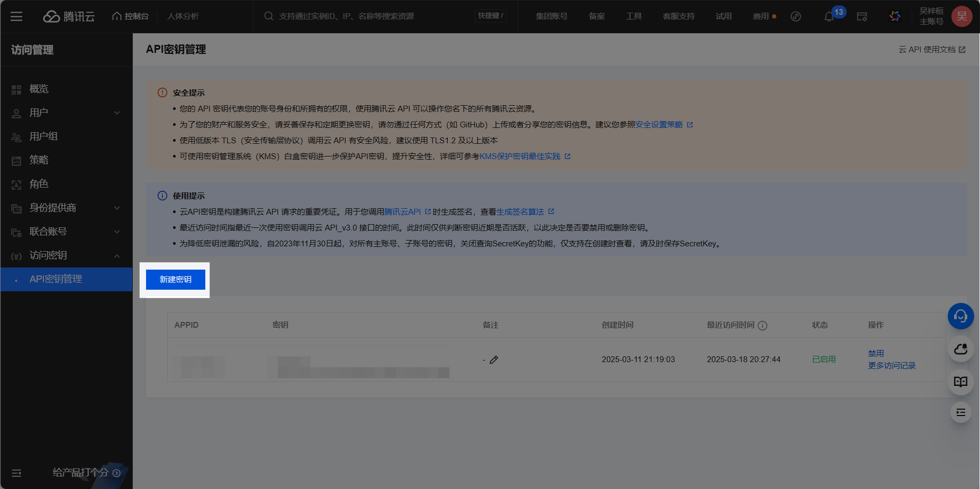Click the Tencent Cloud logo

tap(68, 16)
